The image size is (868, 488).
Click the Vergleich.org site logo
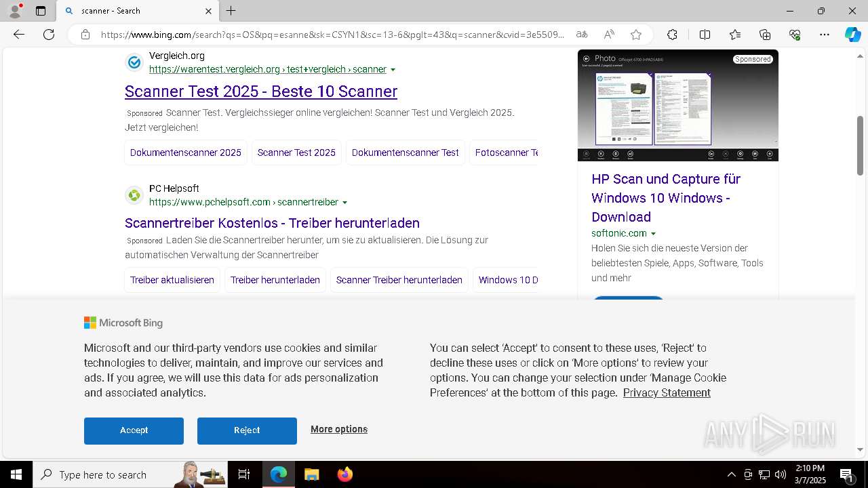(x=134, y=62)
